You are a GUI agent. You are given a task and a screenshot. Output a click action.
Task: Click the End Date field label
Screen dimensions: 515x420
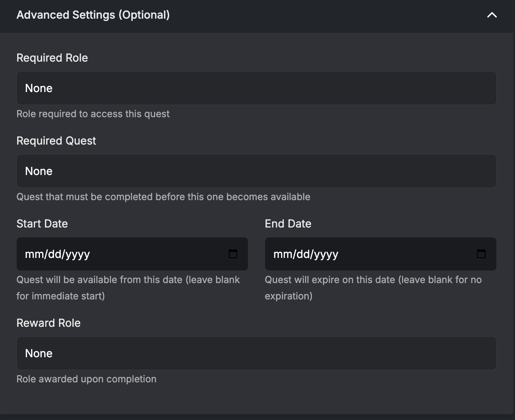[288, 224]
